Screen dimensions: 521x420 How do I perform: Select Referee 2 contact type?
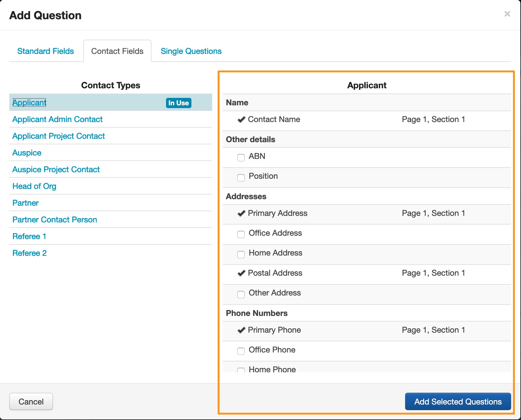(x=29, y=253)
